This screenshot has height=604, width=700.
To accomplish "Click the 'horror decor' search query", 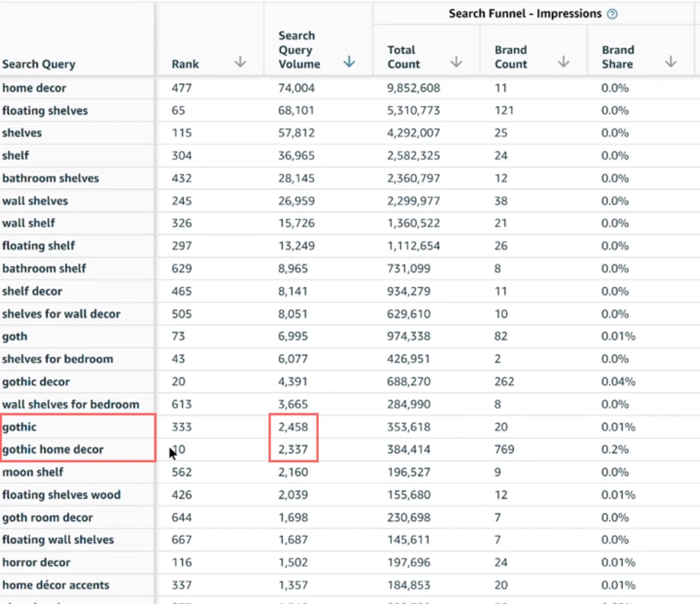I will coord(37,563).
